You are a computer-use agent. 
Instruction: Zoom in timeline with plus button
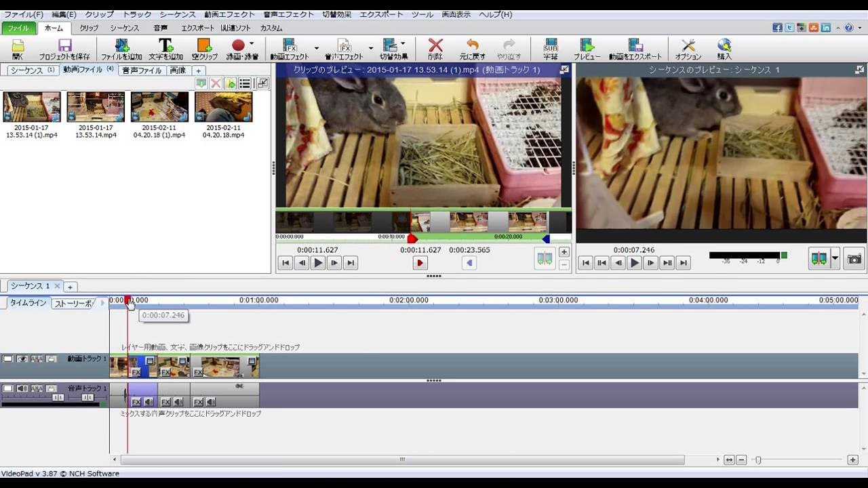852,460
